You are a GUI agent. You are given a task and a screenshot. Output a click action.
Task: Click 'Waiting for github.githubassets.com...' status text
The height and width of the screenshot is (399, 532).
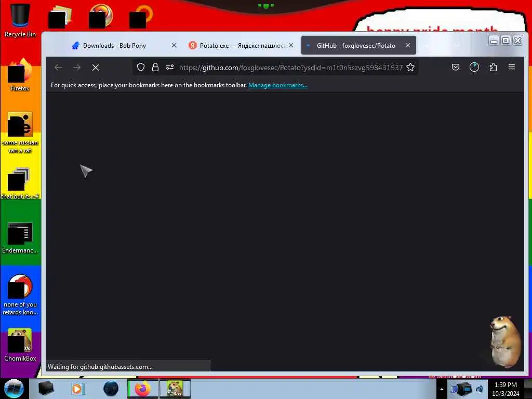[x=100, y=367]
